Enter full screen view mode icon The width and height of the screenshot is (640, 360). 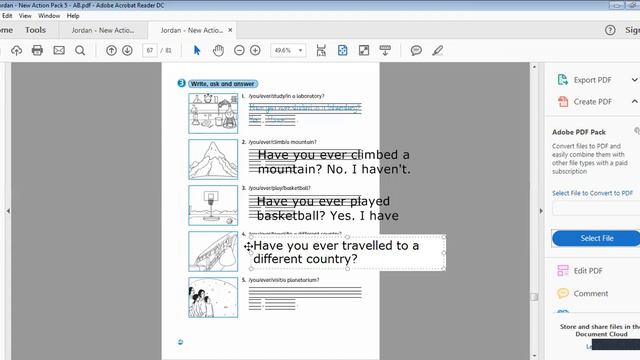364,50
